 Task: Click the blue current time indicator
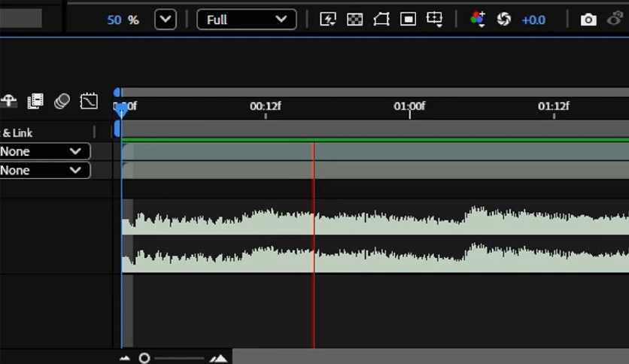point(120,109)
